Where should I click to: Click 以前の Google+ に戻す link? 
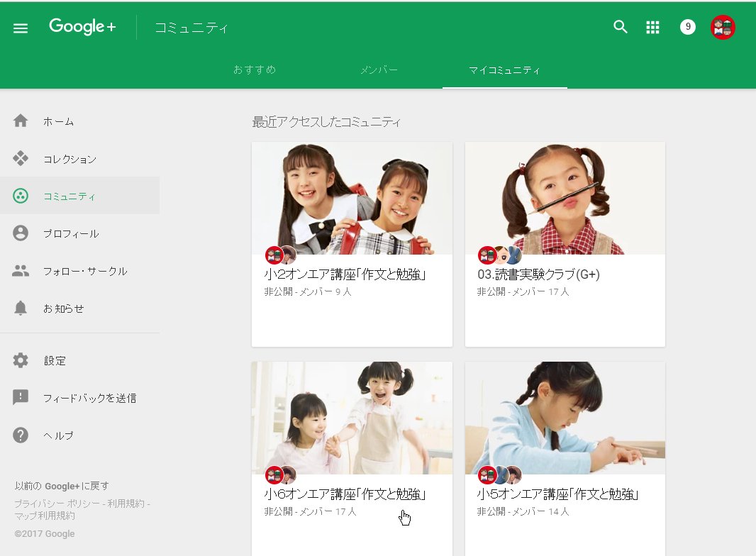[x=62, y=486]
